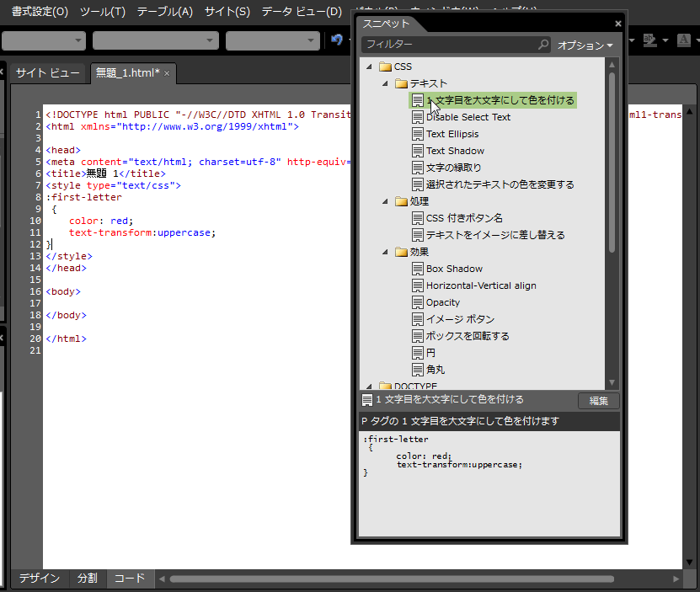Click the Text Shadow snippet icon

tap(417, 151)
